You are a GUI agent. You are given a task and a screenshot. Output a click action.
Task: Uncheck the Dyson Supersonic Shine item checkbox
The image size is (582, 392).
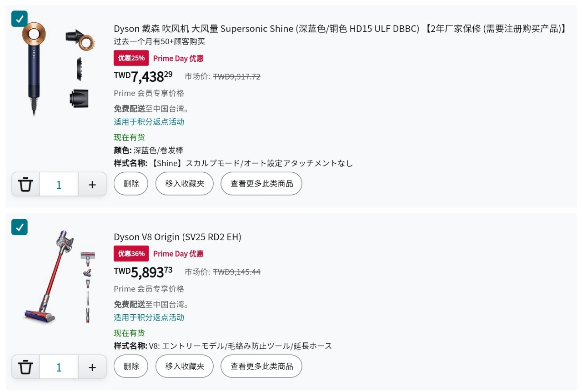[20, 19]
